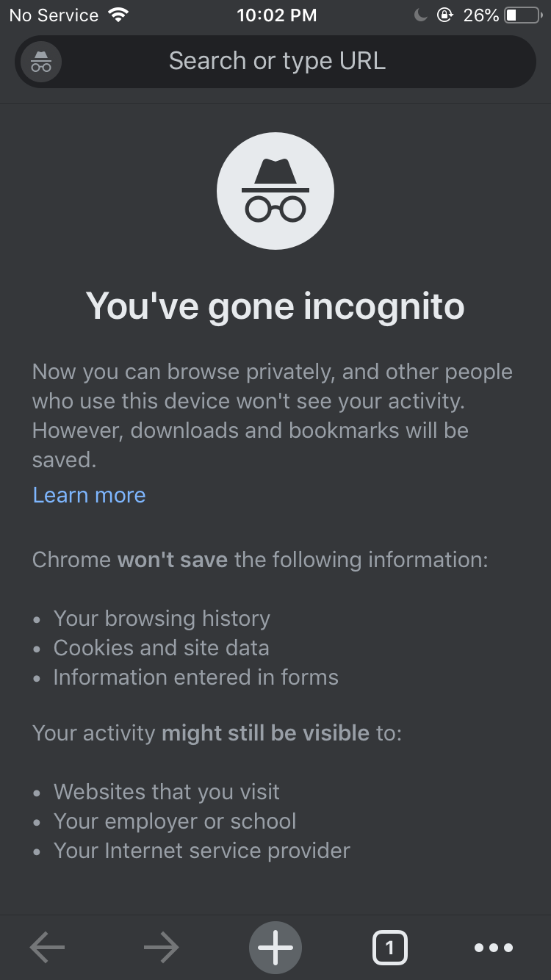Tap the rotation lock status icon

(x=444, y=15)
